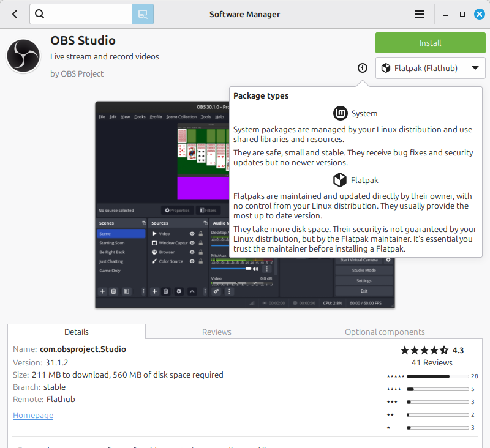Click the Flatpak cube icon in the popover

(x=340, y=180)
